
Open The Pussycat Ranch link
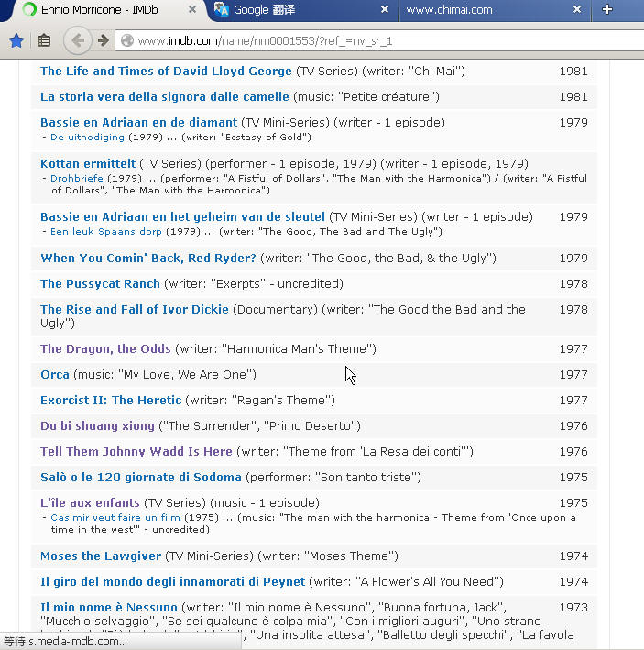coord(100,283)
